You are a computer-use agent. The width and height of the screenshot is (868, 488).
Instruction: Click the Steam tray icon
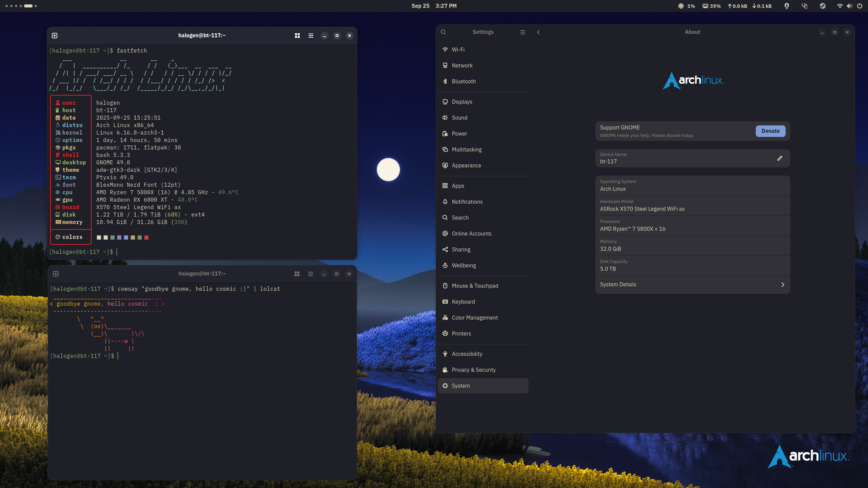tap(823, 6)
